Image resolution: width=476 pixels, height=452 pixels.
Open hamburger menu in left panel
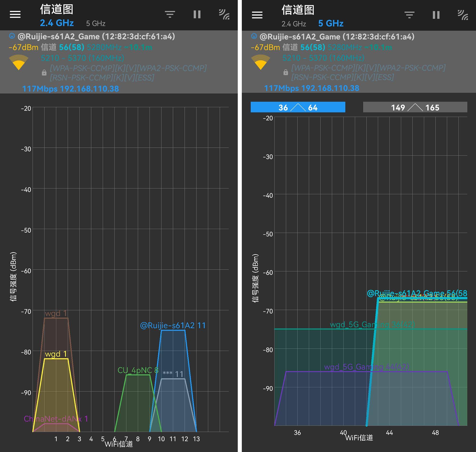coord(15,15)
